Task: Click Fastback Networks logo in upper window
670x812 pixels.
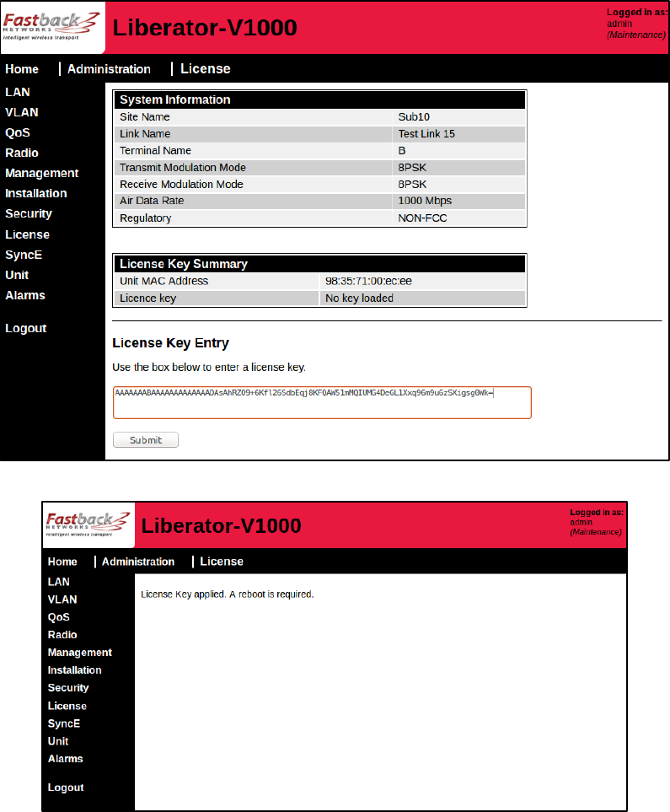Action: [x=51, y=27]
